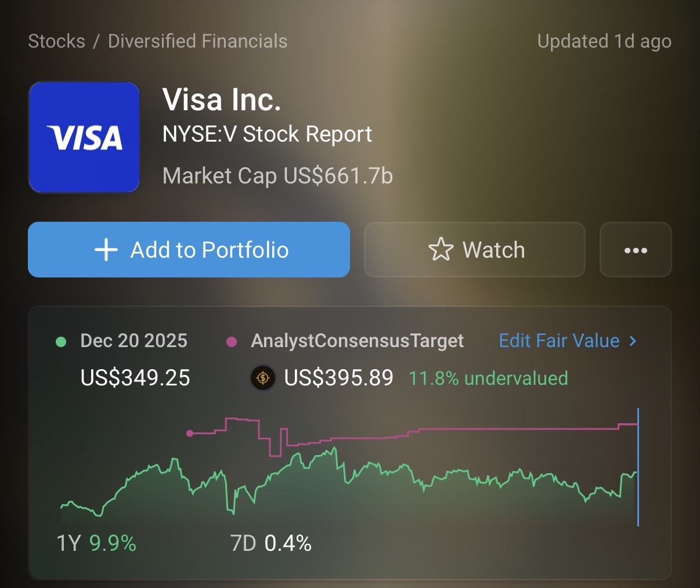Image resolution: width=700 pixels, height=588 pixels.
Task: Click the green dot beside Dec 20 2025
Action: pyautogui.click(x=61, y=341)
